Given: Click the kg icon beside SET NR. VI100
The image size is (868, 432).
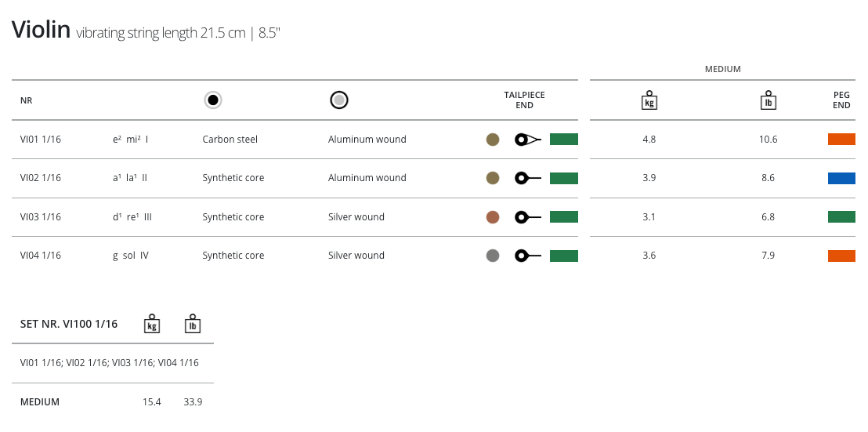Looking at the screenshot, I should click(x=152, y=324).
